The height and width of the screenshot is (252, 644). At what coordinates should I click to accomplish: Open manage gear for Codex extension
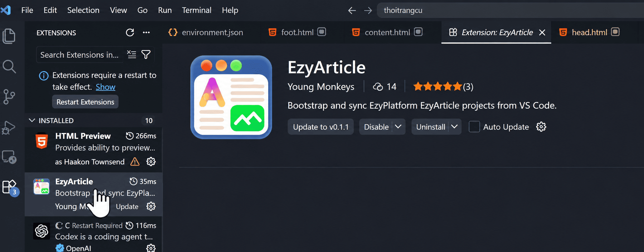[x=151, y=248]
